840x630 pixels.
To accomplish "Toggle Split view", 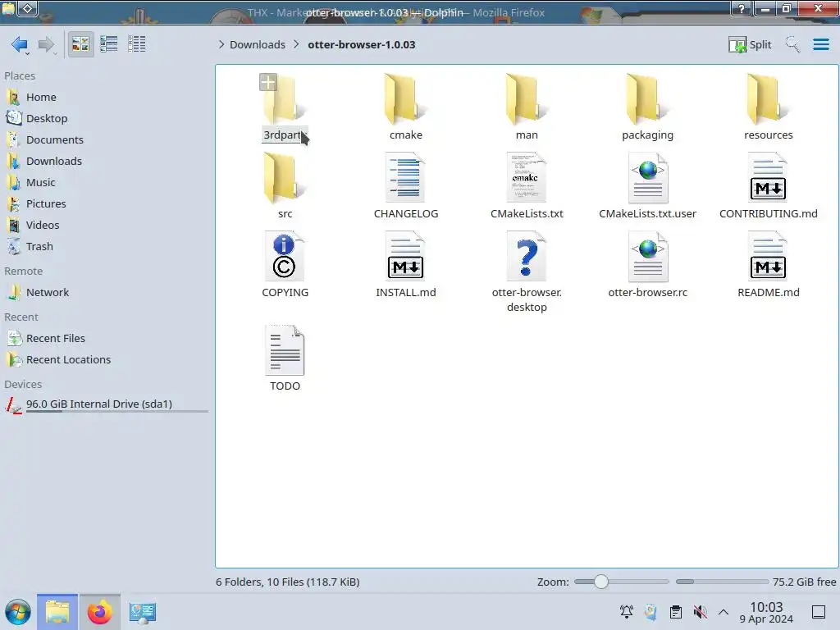I will pos(750,44).
